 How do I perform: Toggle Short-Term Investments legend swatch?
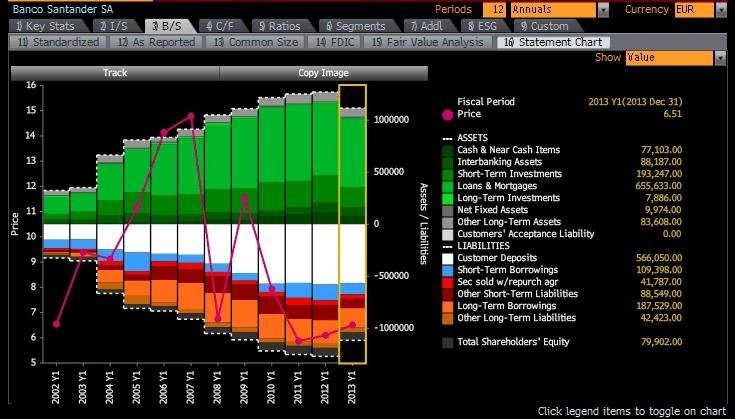448,174
